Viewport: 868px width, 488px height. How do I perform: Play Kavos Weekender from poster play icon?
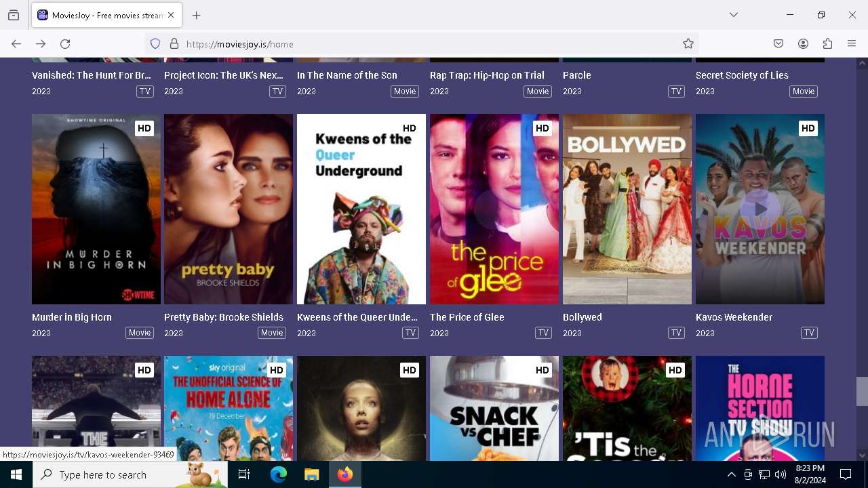760,209
